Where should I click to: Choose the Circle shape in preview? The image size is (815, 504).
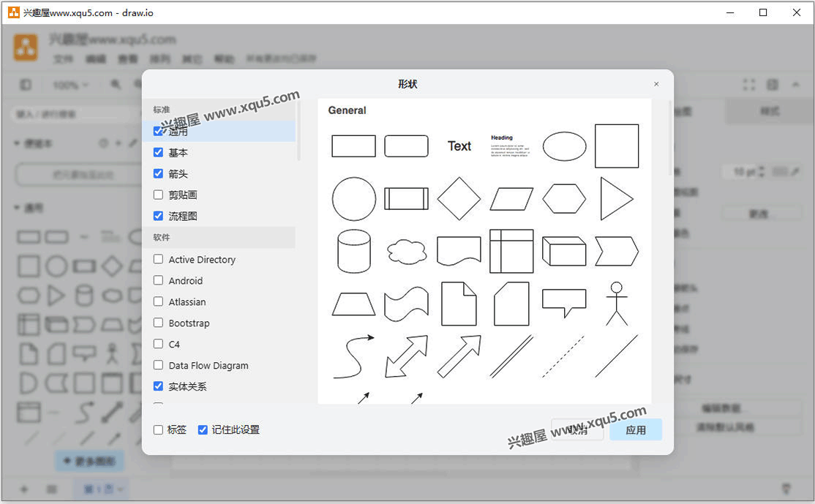click(x=353, y=199)
